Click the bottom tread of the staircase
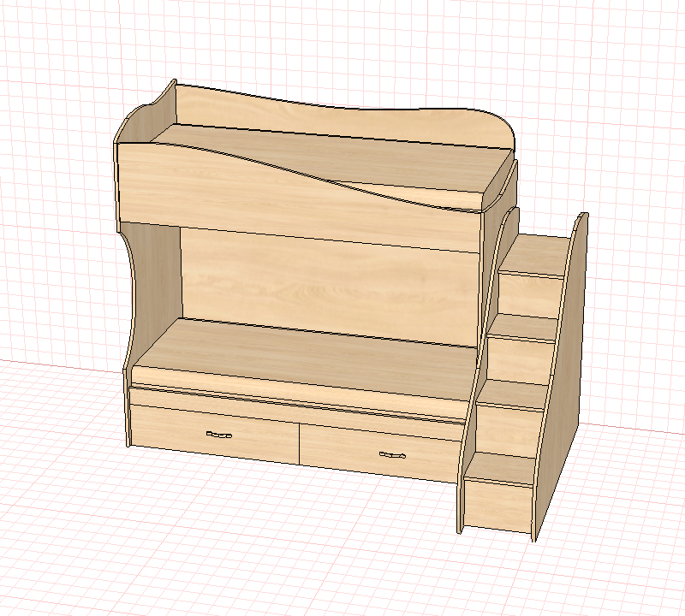 (x=501, y=469)
